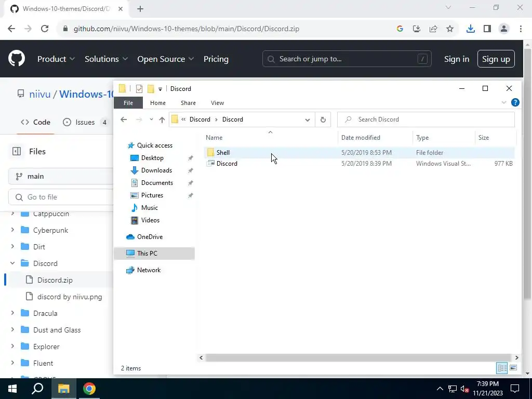This screenshot has width=532, height=399.
Task: Open Windows Start menu
Action: [x=12, y=389]
